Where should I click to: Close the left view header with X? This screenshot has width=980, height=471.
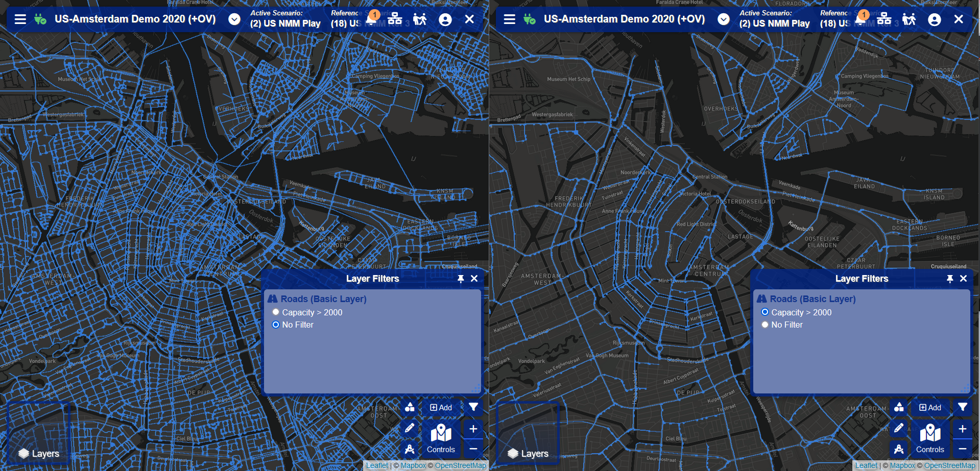(x=469, y=19)
